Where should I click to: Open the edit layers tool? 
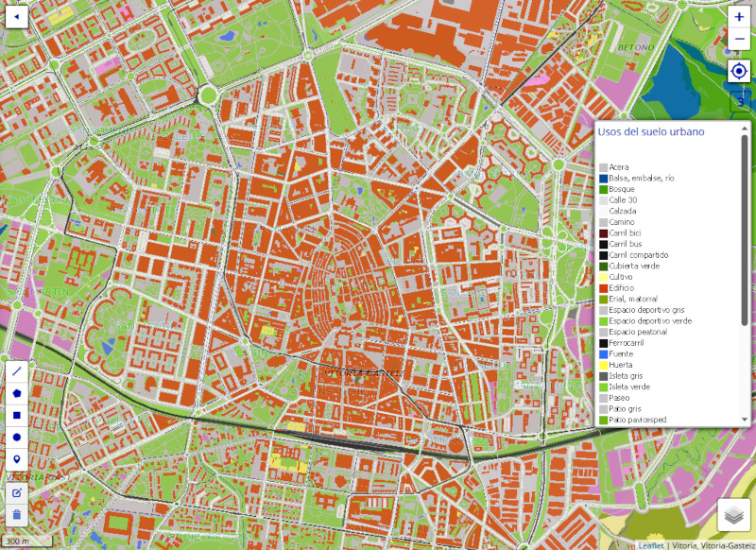[16, 492]
